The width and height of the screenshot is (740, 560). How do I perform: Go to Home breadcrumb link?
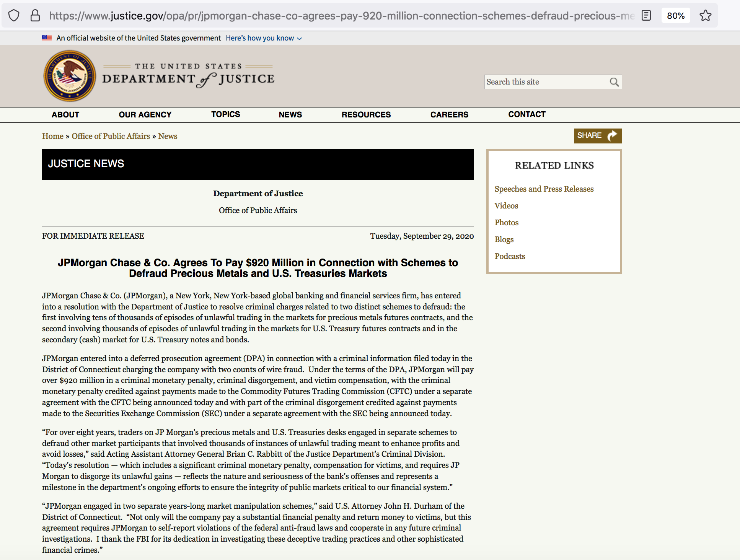click(x=53, y=136)
